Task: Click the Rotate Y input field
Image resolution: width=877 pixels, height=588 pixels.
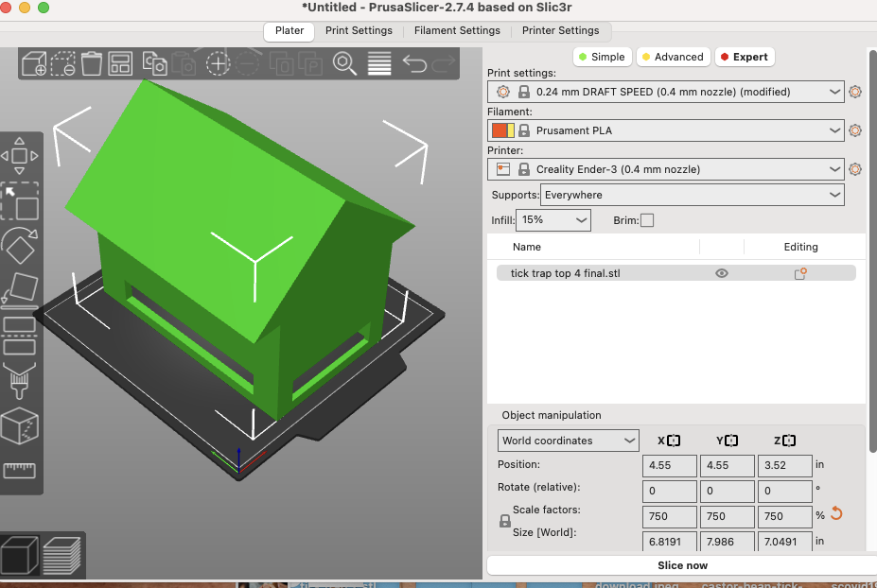Action: point(728,491)
